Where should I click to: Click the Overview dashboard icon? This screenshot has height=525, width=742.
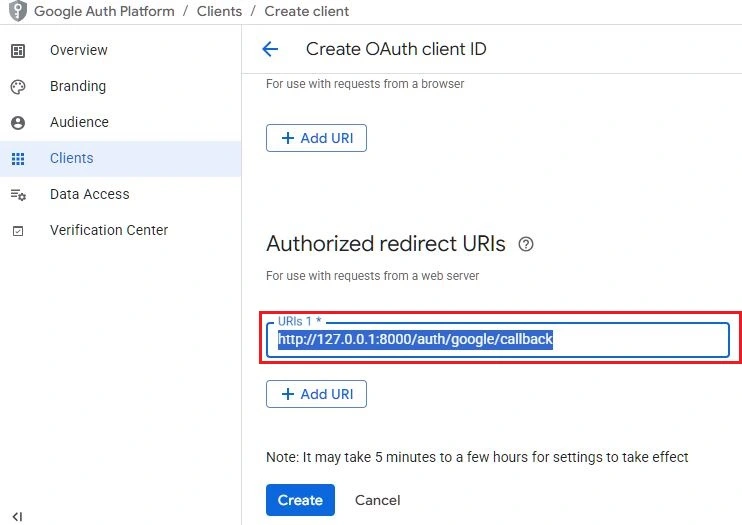point(18,51)
